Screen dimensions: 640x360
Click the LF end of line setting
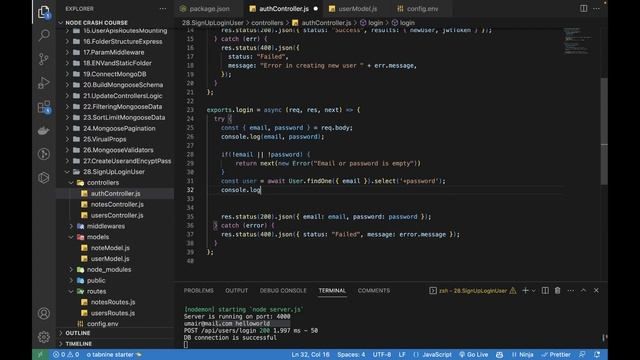click(402, 355)
